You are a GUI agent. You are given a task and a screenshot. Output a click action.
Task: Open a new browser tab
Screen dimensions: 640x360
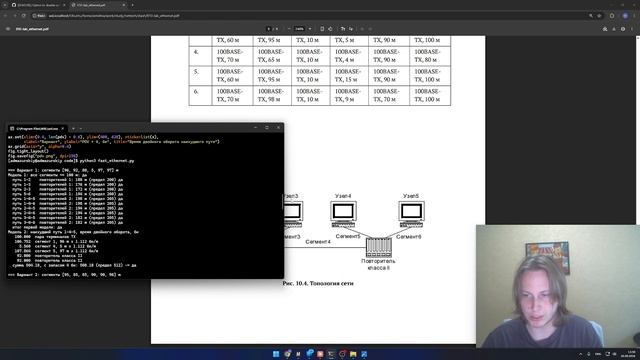pos(132,5)
